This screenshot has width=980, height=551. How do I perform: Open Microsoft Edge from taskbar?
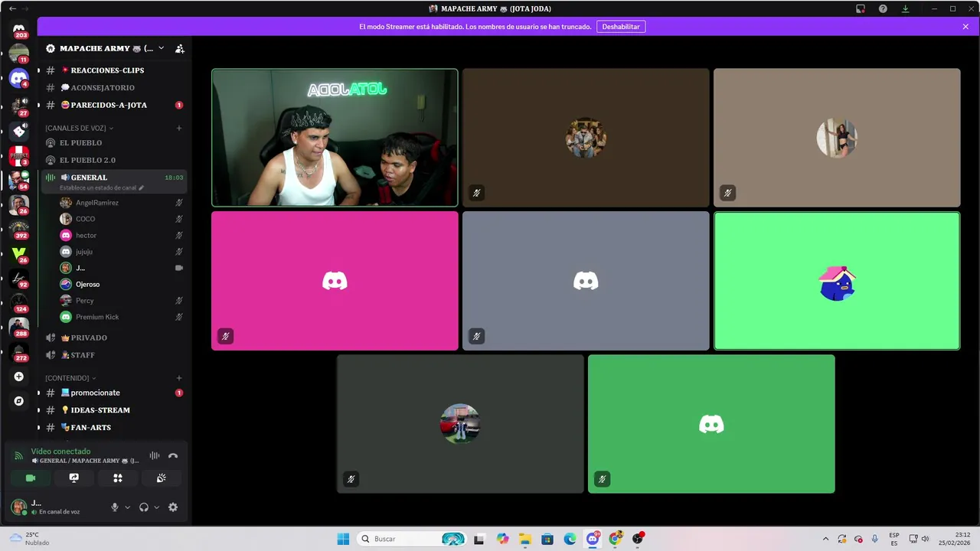tap(570, 539)
